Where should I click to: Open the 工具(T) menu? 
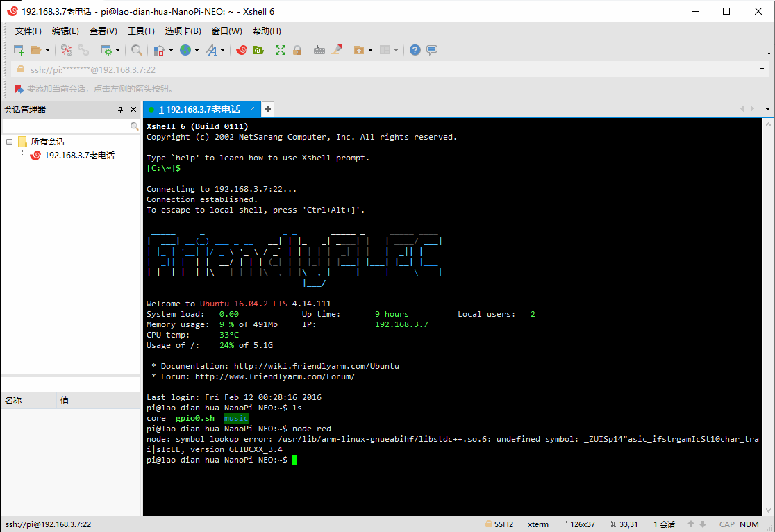pyautogui.click(x=141, y=31)
